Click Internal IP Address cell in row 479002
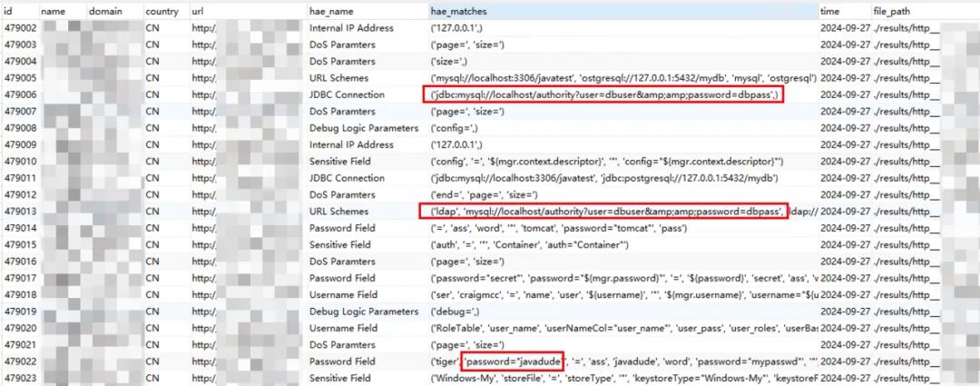980x386 pixels. pos(367,28)
